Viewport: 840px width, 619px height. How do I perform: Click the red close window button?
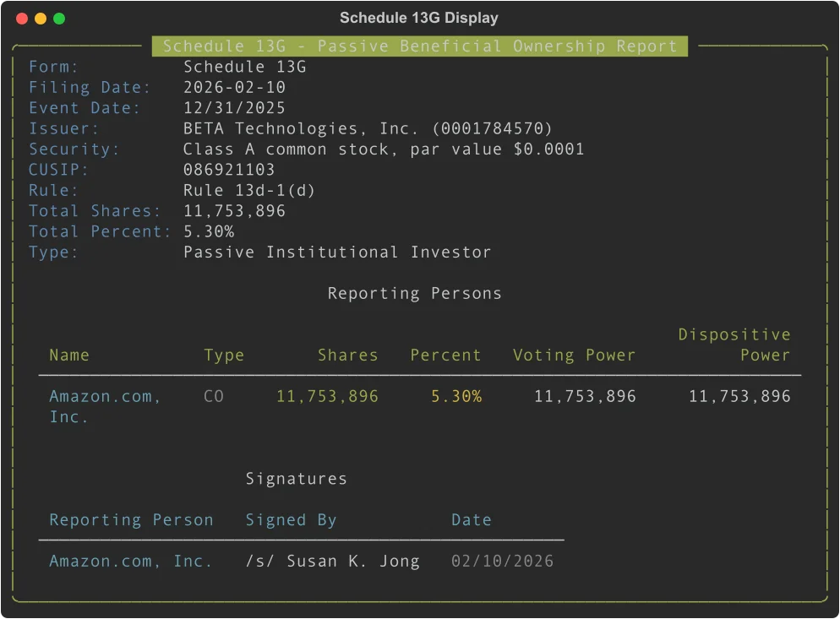pyautogui.click(x=22, y=19)
